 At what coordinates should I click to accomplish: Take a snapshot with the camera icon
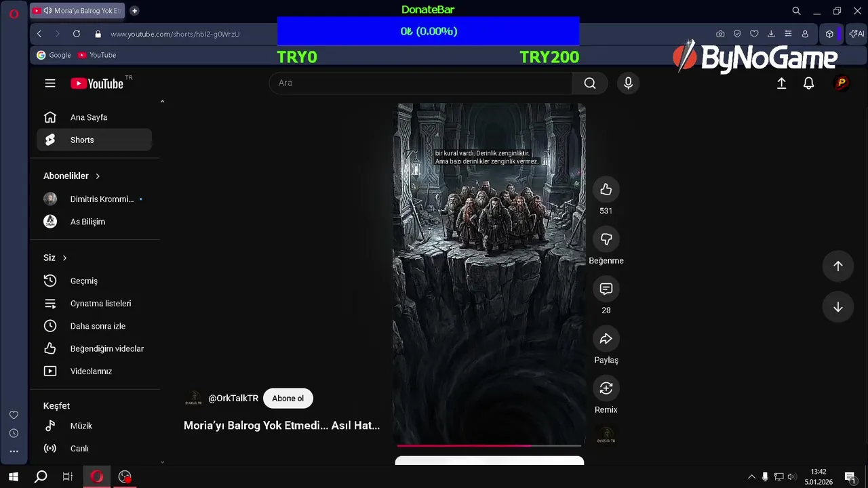[x=720, y=34]
